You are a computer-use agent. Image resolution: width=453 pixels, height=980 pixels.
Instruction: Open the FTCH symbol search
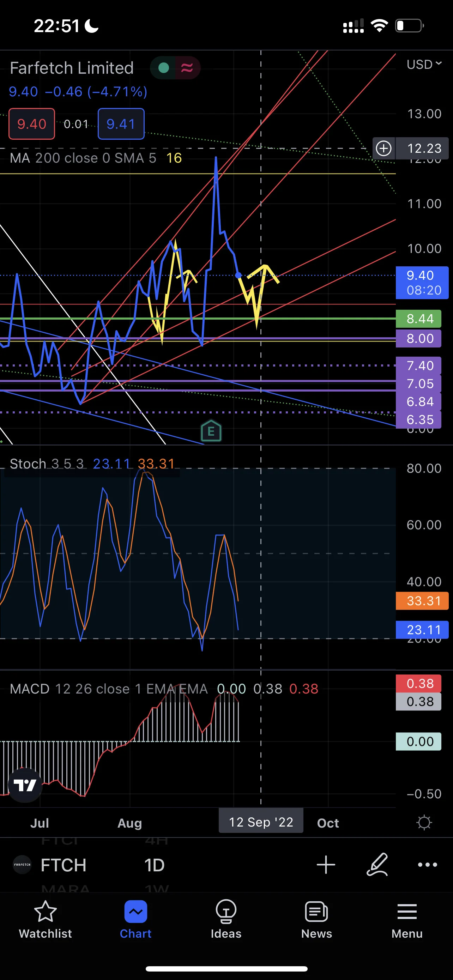[x=64, y=865]
